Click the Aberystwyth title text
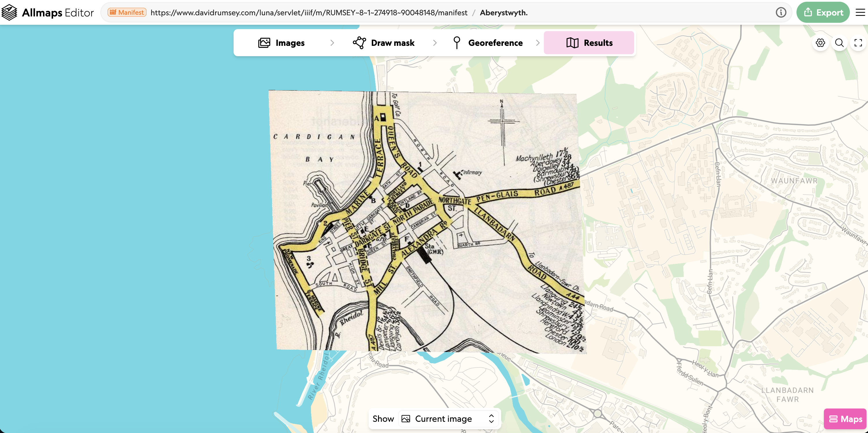Image resolution: width=868 pixels, height=433 pixels. [x=503, y=12]
